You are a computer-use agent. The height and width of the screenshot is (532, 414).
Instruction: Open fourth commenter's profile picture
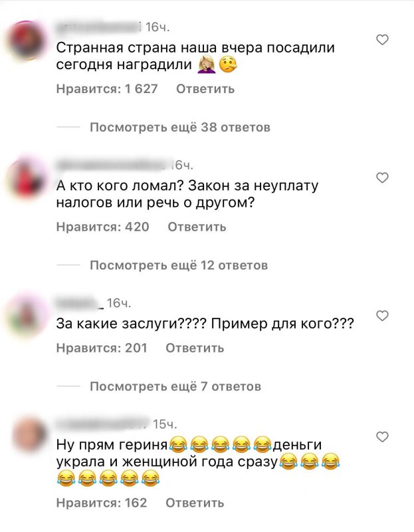click(x=29, y=436)
